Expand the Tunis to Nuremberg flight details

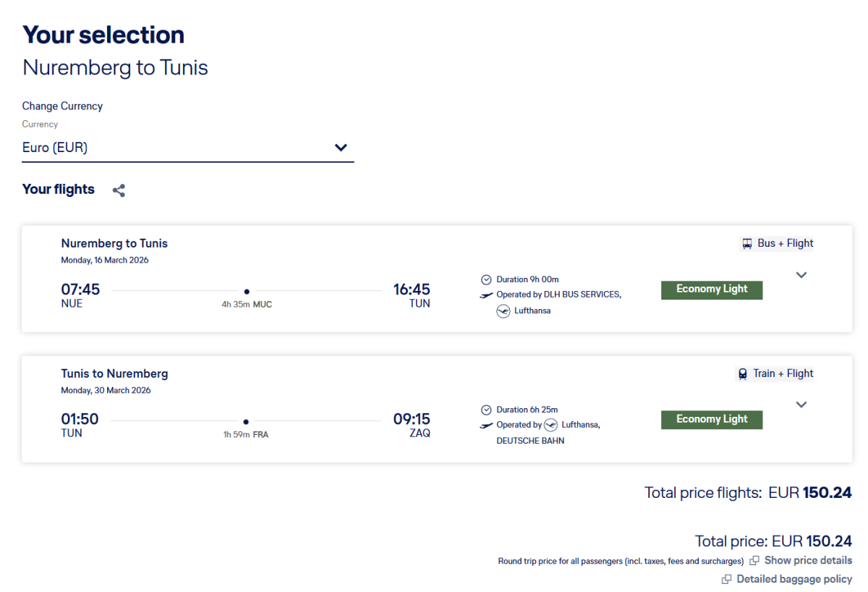click(x=801, y=405)
